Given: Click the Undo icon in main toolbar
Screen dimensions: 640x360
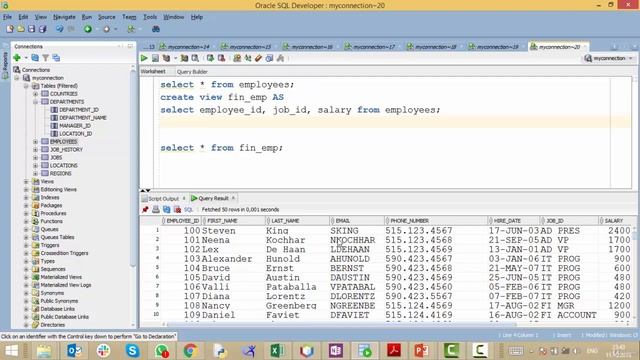Looking at the screenshot, I should (60, 29).
